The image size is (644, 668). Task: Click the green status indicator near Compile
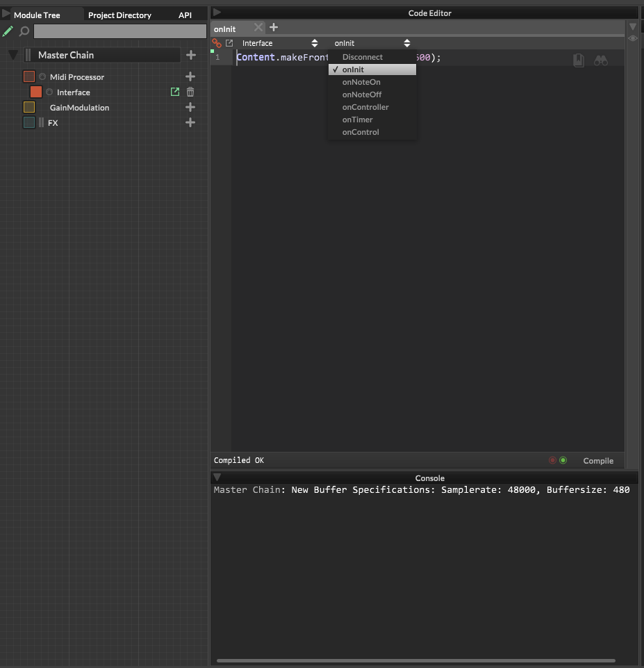coord(563,460)
